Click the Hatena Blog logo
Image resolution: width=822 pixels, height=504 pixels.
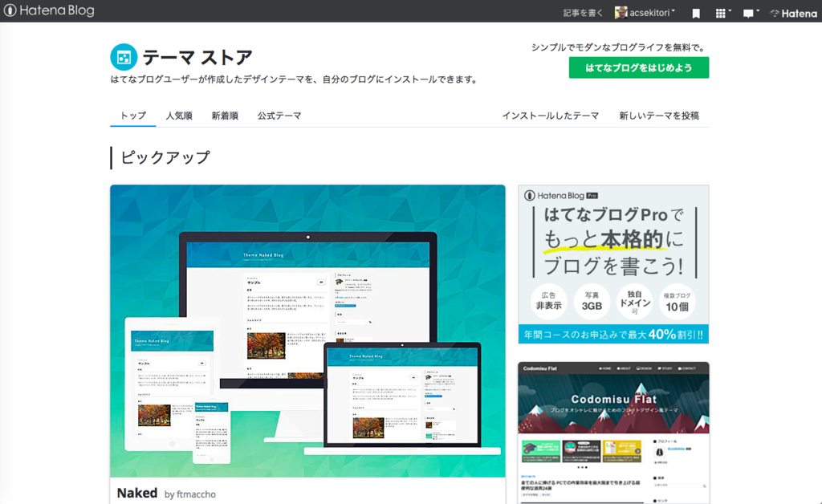coord(49,10)
